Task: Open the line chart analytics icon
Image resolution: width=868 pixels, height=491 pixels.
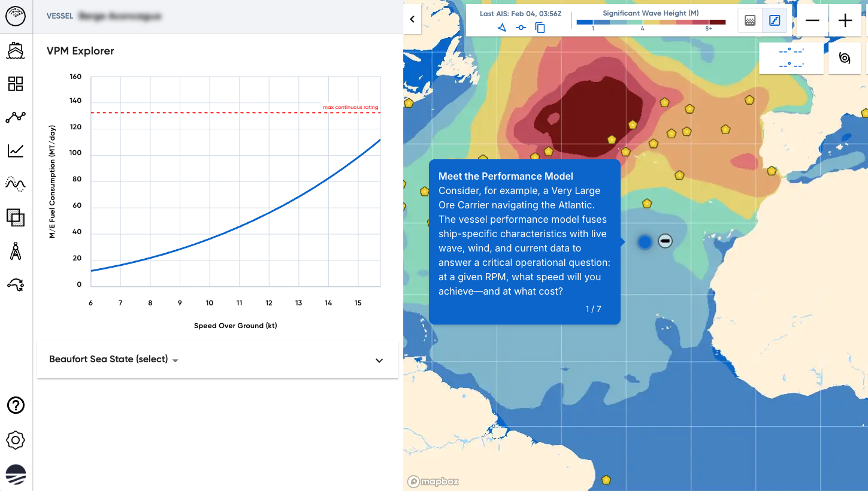Action: (16, 151)
